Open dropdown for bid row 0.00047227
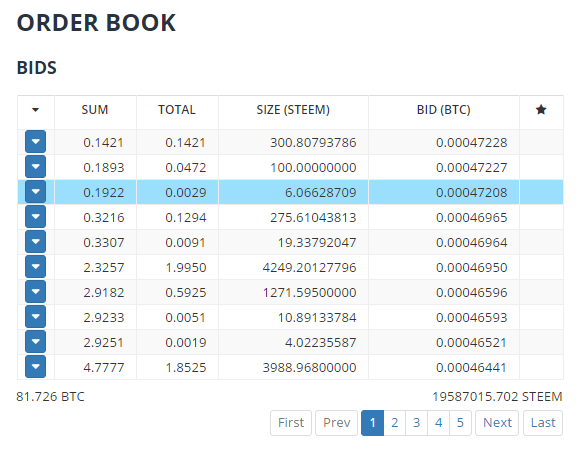This screenshot has width=588, height=449. (x=36, y=167)
